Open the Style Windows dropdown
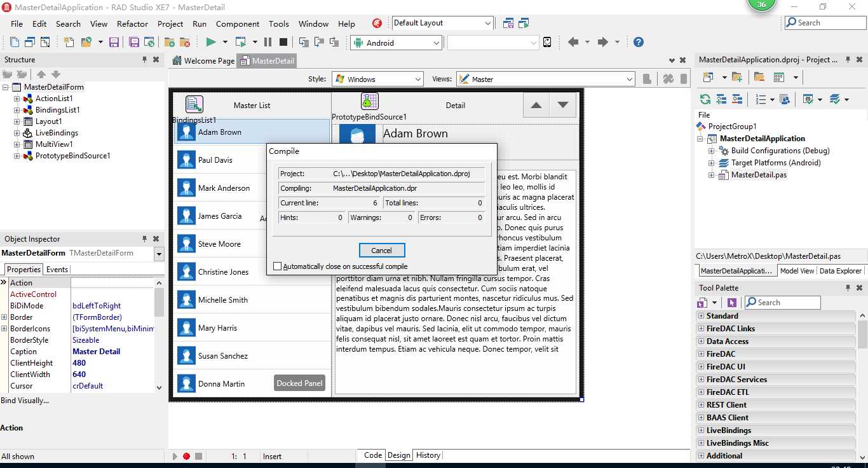The image size is (868, 468). coord(417,79)
